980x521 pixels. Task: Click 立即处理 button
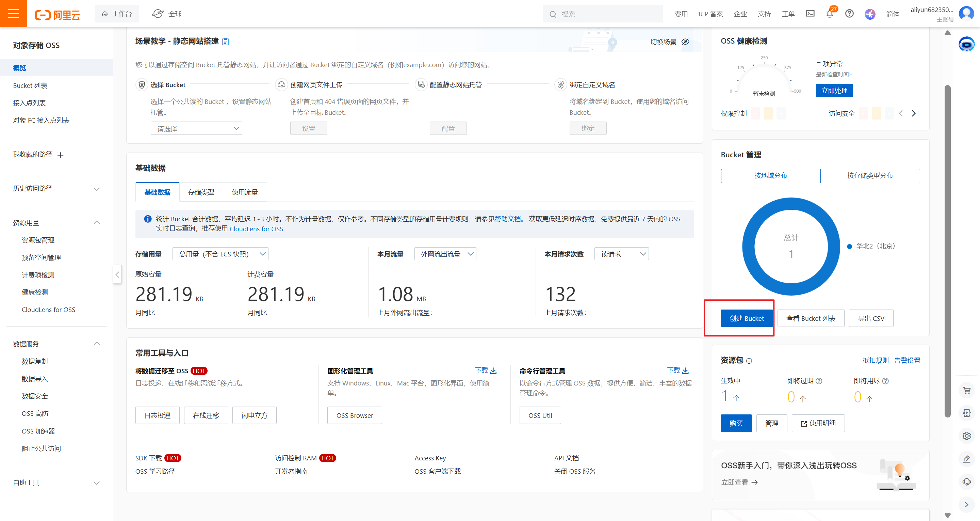(x=834, y=90)
